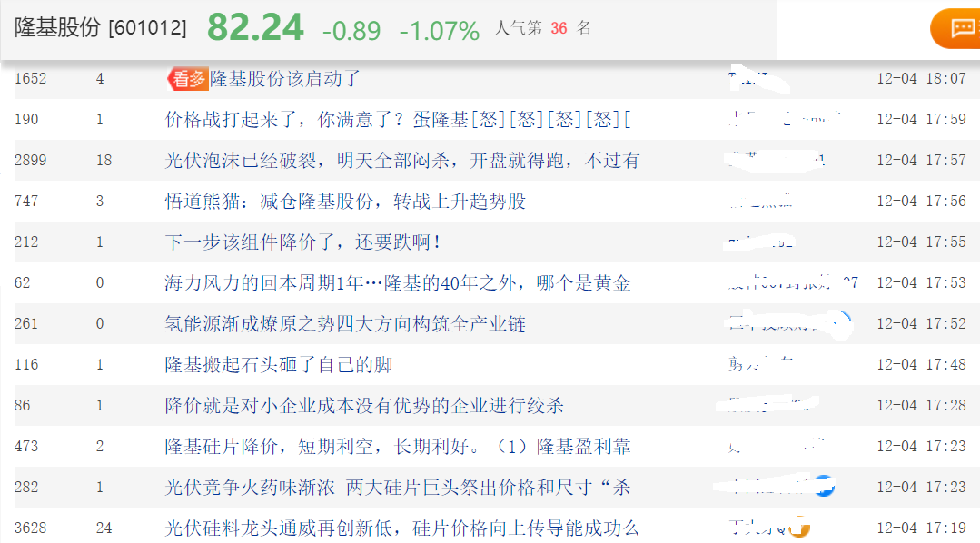Click the percentage change -1.07%

click(440, 30)
